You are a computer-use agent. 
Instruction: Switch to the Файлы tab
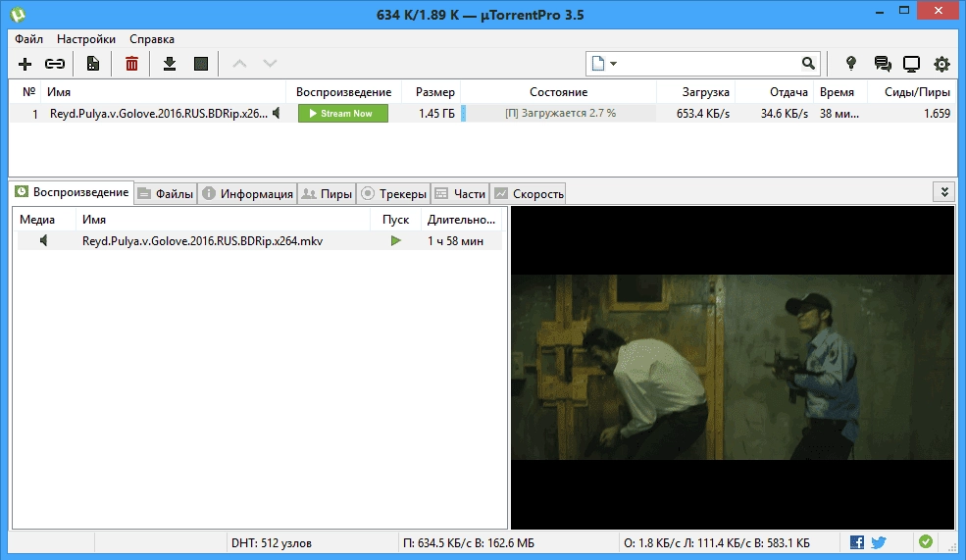click(166, 194)
